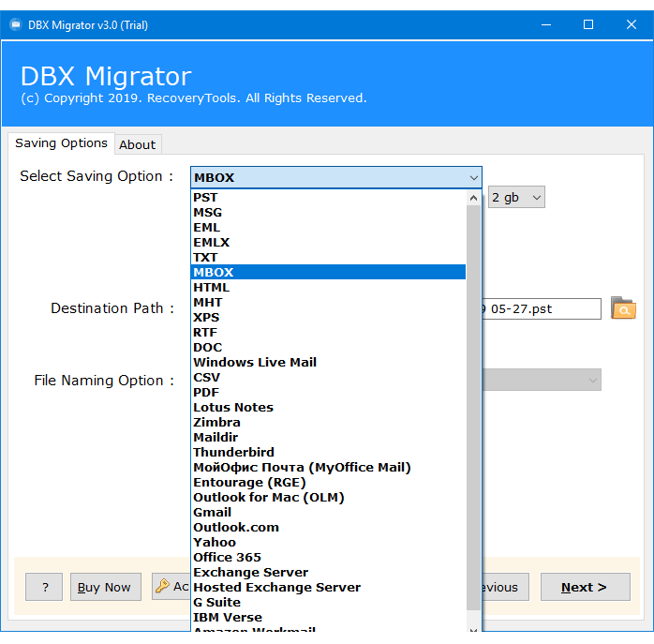Image resolution: width=654 pixels, height=644 pixels.
Task: Choose Exchange Server option
Action: (328, 573)
